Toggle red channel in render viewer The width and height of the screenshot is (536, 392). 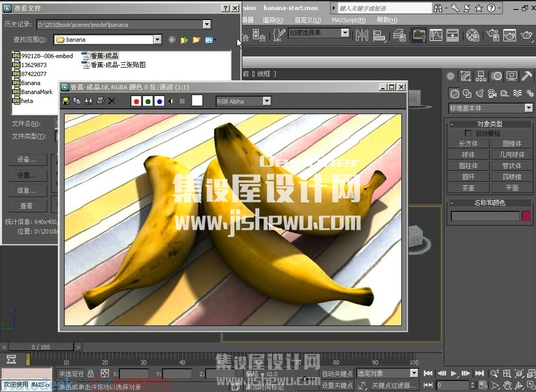(x=136, y=101)
